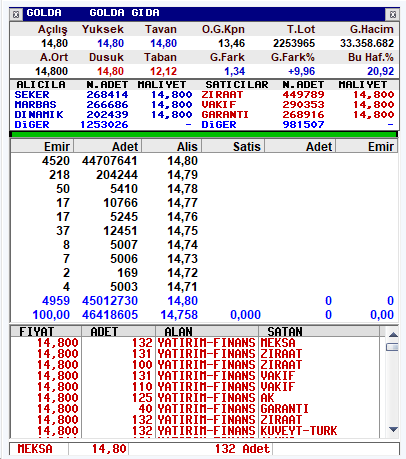The height and width of the screenshot is (459, 406).
Task: Click total order count 4959
Action: click(56, 301)
